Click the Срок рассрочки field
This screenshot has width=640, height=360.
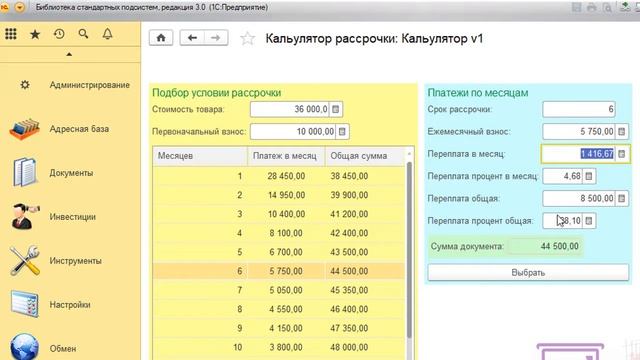579,109
